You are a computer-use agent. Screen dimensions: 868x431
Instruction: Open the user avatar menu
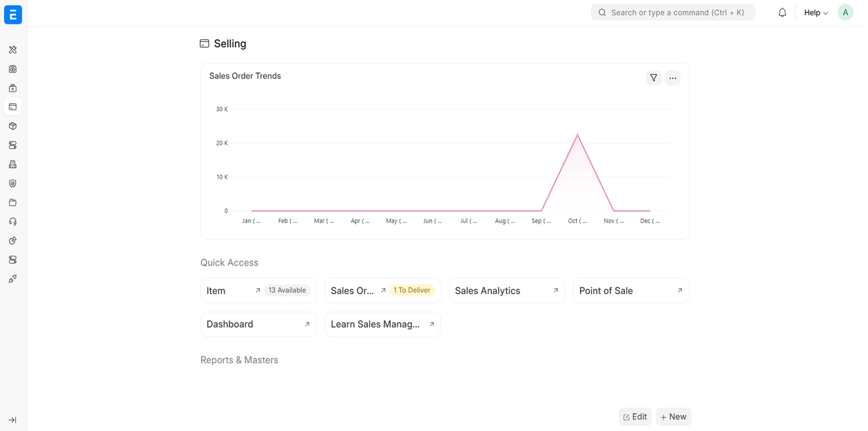pyautogui.click(x=845, y=12)
